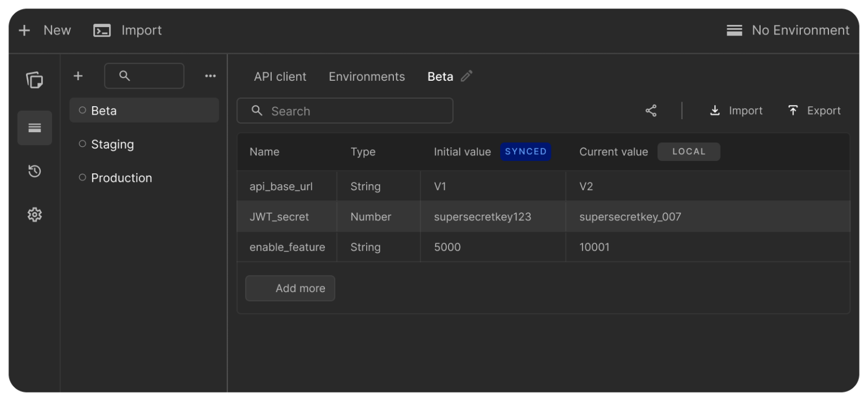
Task: Rename Beta using the pencil icon
Action: coord(467,76)
